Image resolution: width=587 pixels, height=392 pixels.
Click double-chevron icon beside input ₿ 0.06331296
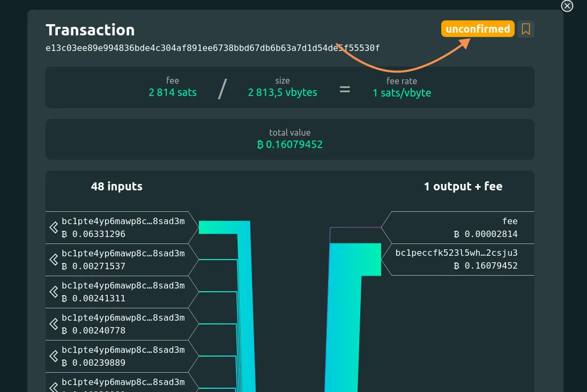(54, 227)
